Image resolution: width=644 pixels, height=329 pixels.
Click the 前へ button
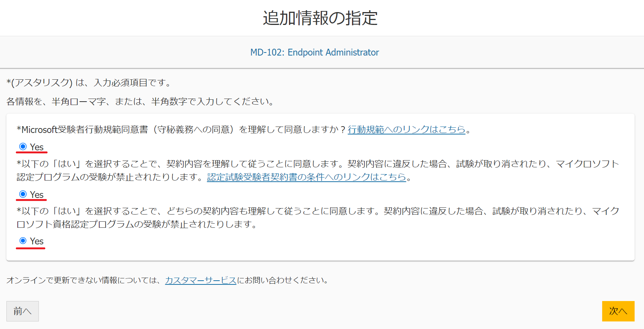pyautogui.click(x=23, y=311)
